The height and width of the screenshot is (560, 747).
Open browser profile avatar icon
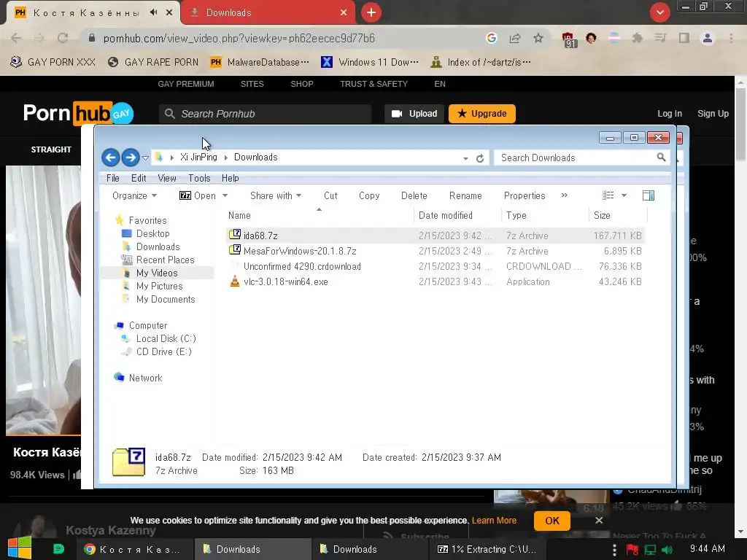tap(708, 38)
